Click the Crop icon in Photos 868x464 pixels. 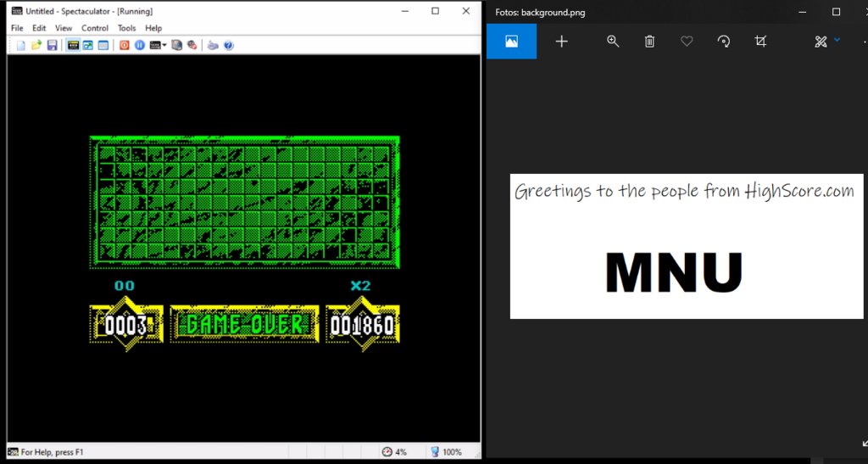point(760,41)
